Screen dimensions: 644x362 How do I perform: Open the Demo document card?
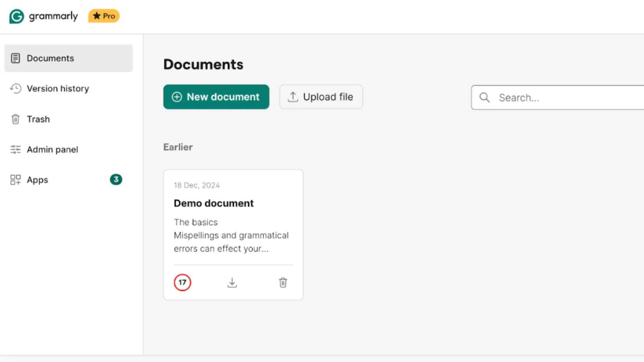point(233,218)
